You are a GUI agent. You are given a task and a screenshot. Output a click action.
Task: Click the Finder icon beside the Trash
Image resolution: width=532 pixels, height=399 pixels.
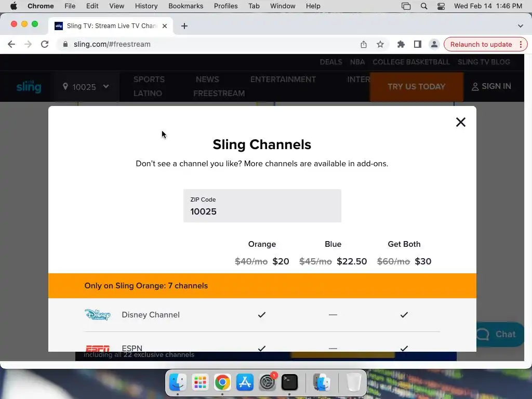[x=322, y=382]
